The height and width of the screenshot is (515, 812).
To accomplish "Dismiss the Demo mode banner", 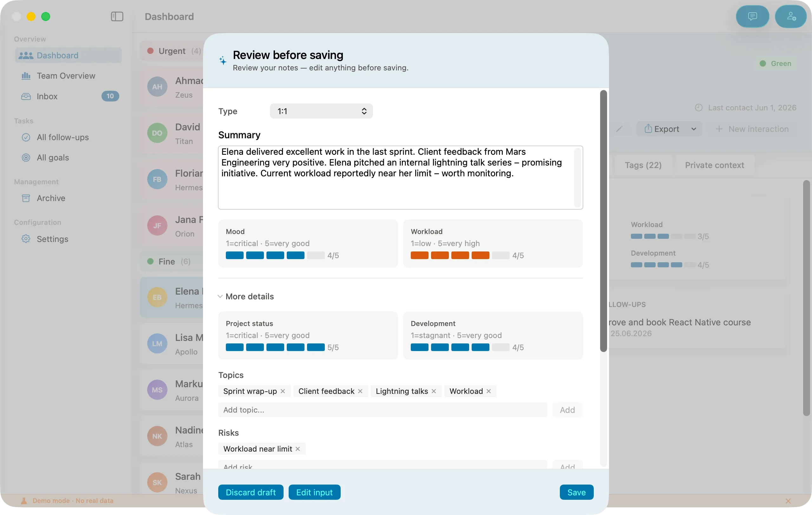I will (x=788, y=501).
